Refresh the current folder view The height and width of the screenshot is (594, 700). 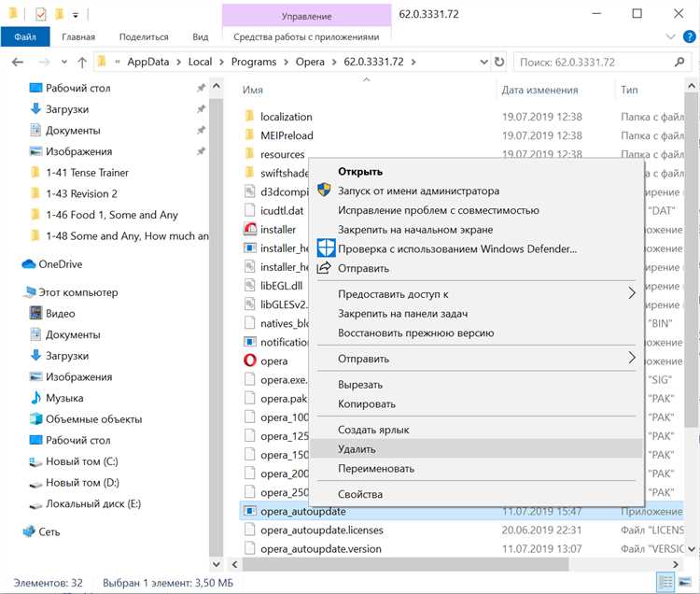click(x=499, y=62)
